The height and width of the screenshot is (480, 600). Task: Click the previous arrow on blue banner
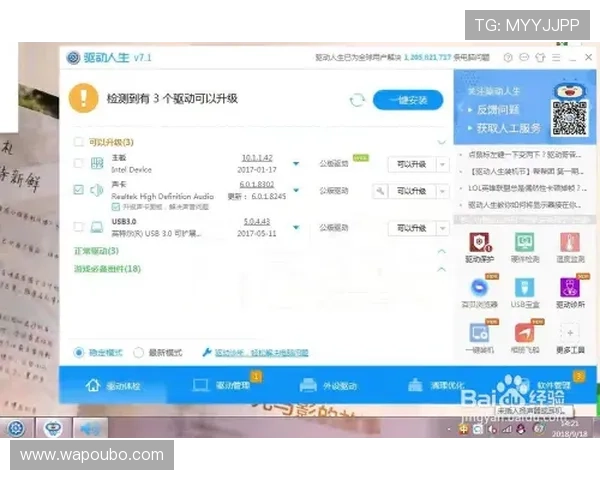(x=460, y=108)
